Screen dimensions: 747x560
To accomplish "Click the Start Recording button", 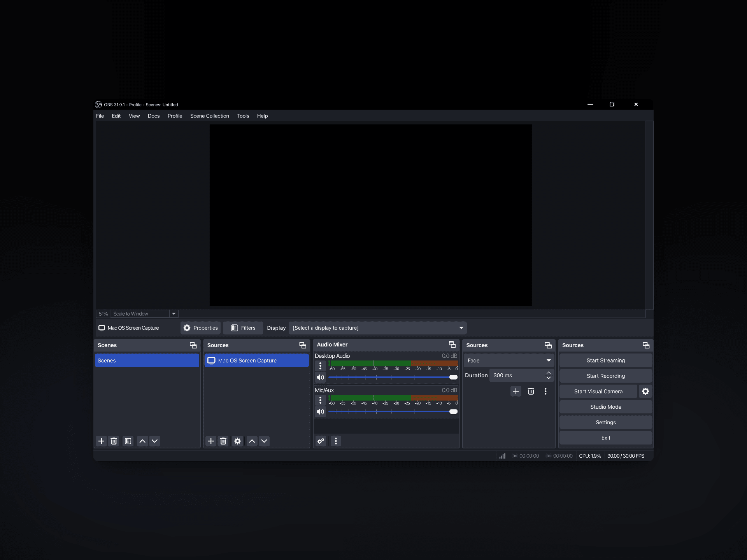I will [605, 376].
